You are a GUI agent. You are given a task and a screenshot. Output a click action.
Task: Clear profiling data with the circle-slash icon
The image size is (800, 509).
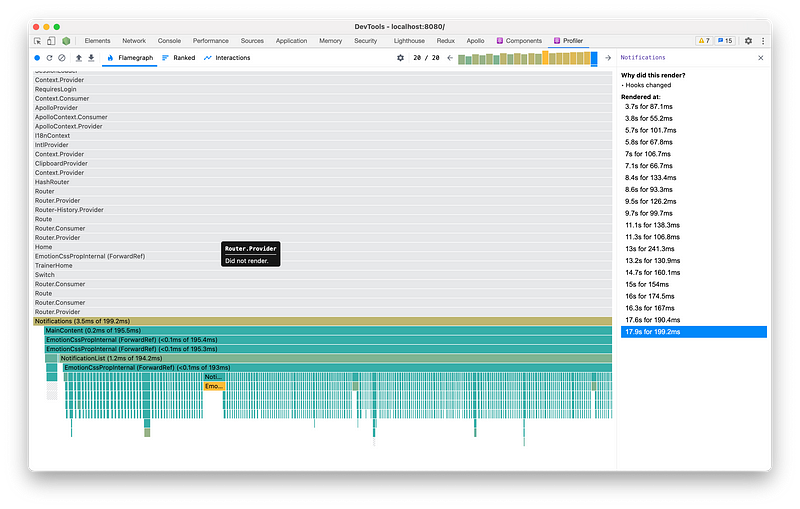[x=62, y=58]
